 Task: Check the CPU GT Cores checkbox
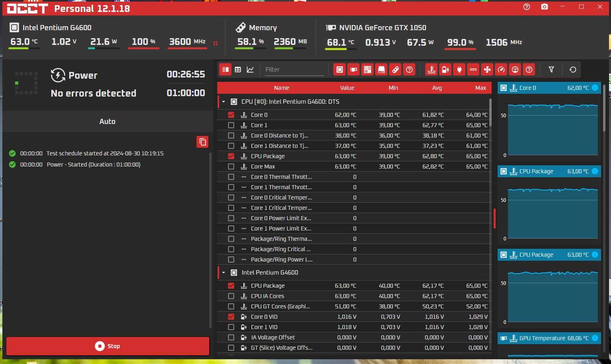[231, 306]
